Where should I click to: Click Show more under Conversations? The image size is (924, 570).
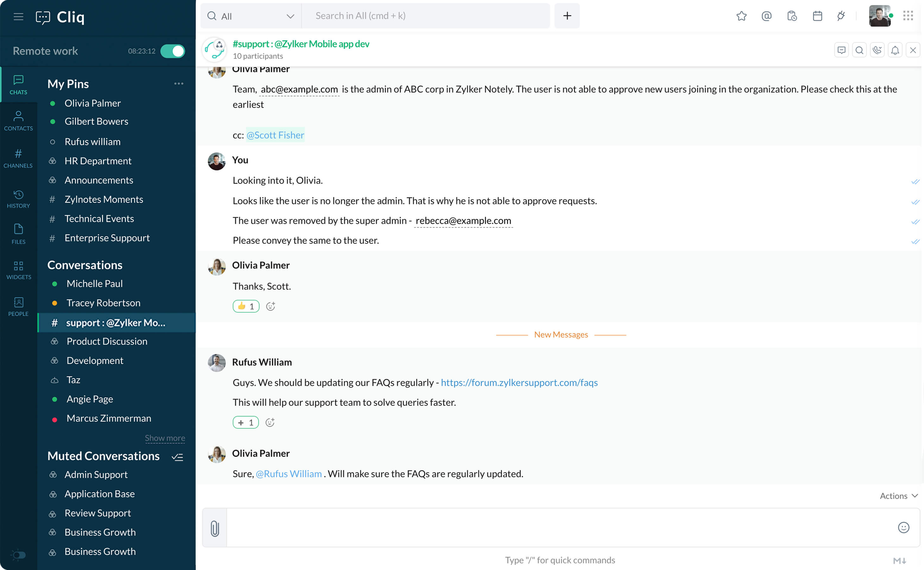coord(165,438)
